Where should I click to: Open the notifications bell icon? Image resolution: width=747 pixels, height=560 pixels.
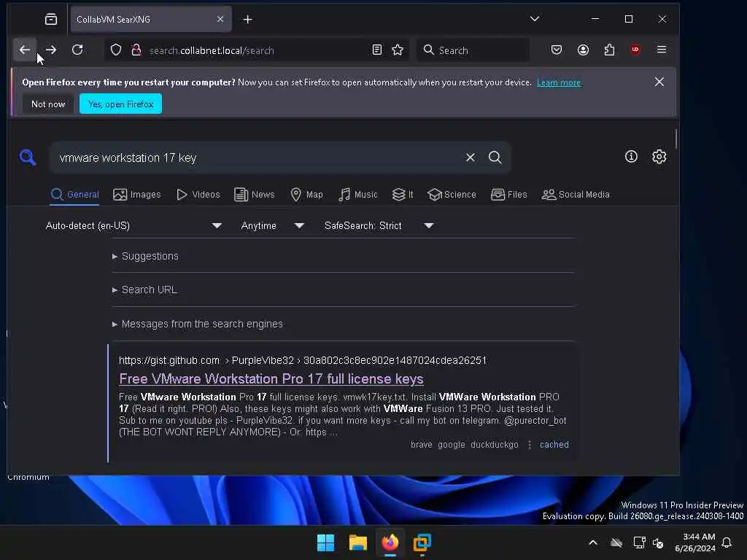click(727, 542)
